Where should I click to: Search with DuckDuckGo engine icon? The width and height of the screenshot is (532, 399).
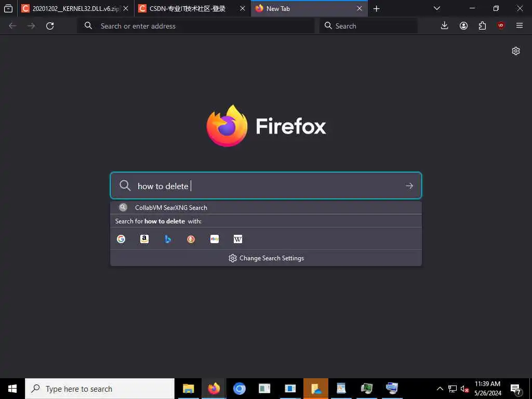[191, 239]
